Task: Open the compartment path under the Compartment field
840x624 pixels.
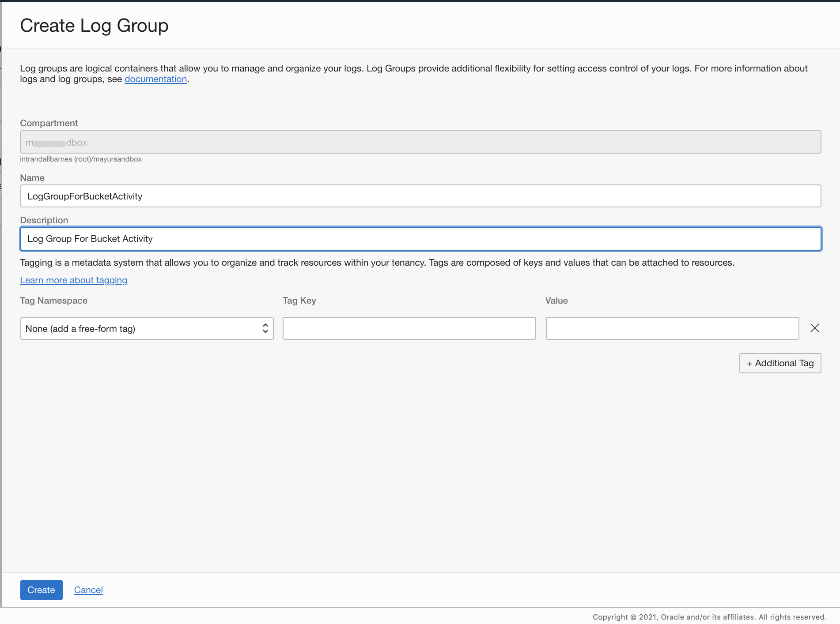Action: [81, 159]
